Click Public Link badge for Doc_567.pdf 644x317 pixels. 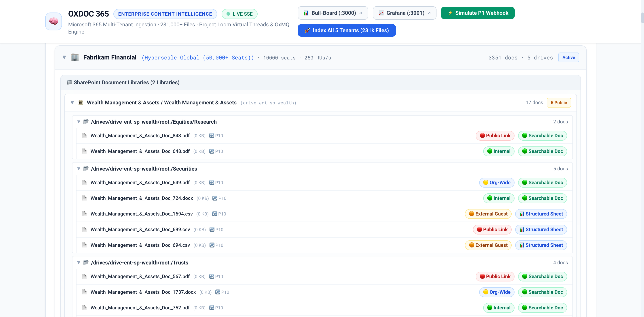coord(495,276)
